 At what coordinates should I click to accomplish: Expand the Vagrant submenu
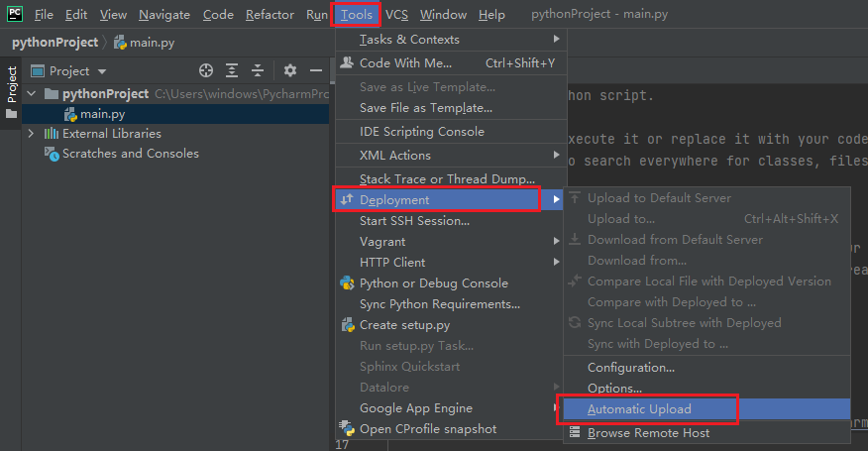[x=556, y=241]
